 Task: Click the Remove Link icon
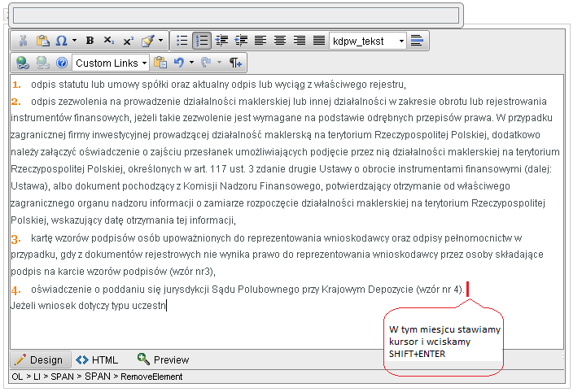tap(42, 63)
